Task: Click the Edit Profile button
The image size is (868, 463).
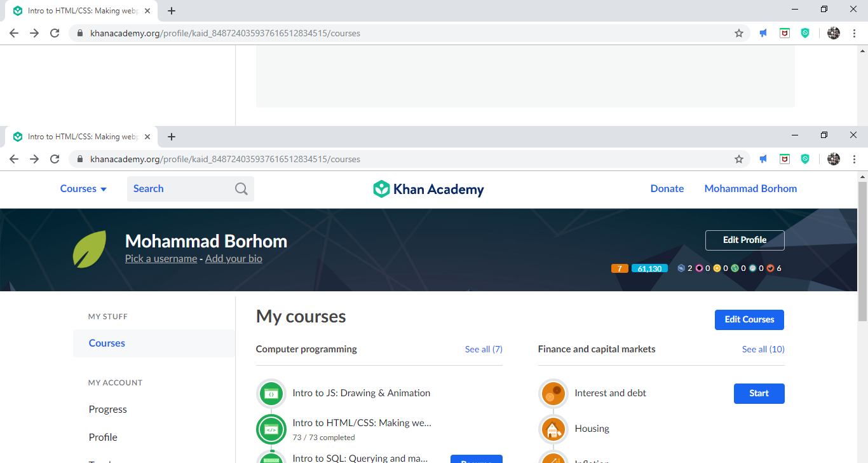Action: click(745, 240)
